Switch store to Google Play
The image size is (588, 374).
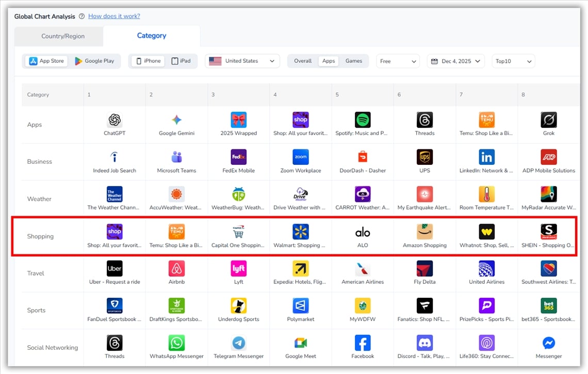94,61
